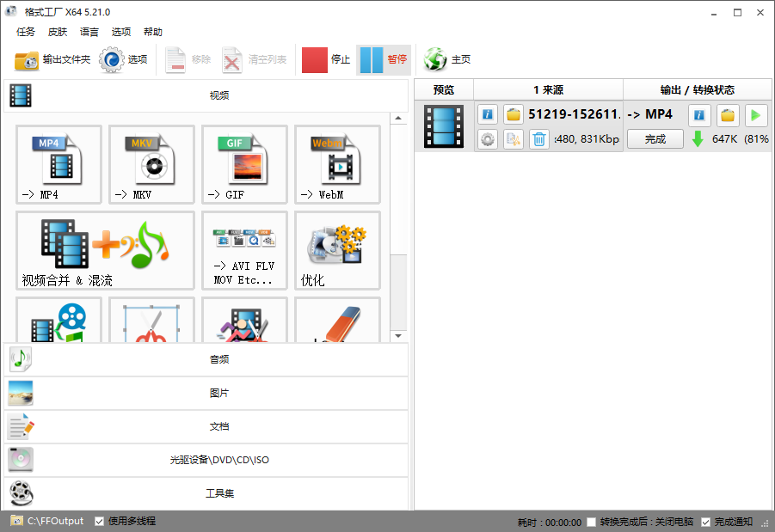Viewport: 775px width, 532px height.
Task: Open the 皮肤 skin menu
Action: [58, 32]
